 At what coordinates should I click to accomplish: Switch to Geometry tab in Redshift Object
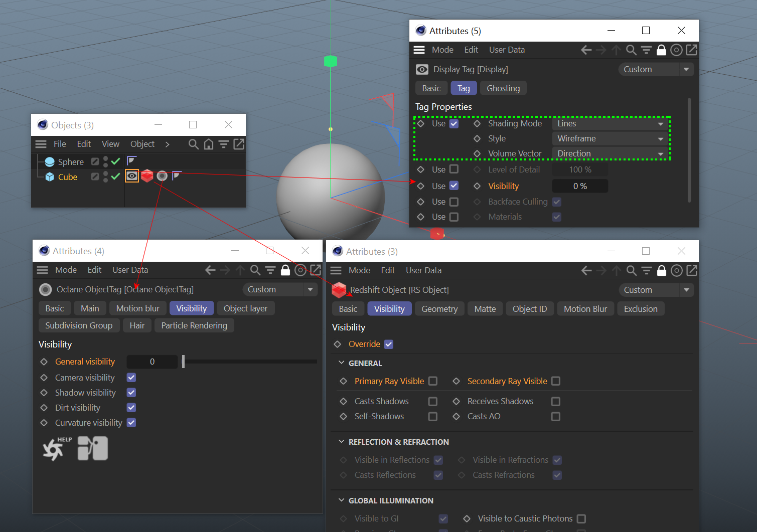[x=439, y=309]
